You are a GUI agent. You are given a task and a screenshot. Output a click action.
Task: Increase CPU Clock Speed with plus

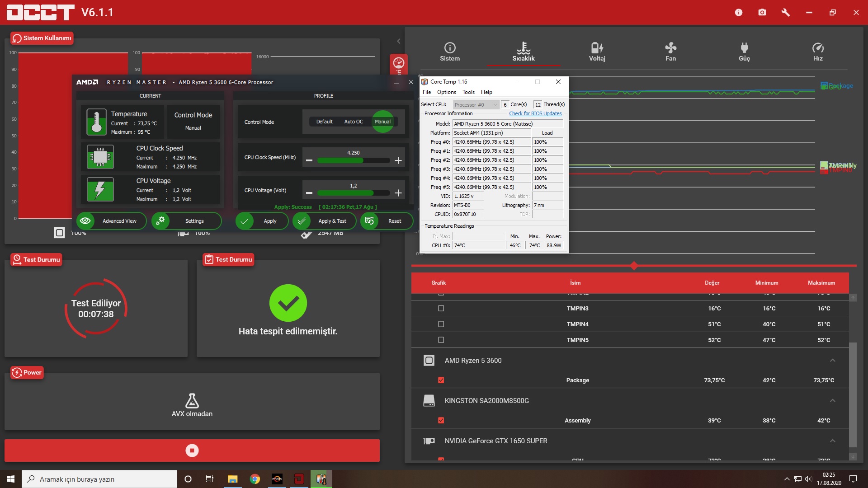tap(398, 160)
